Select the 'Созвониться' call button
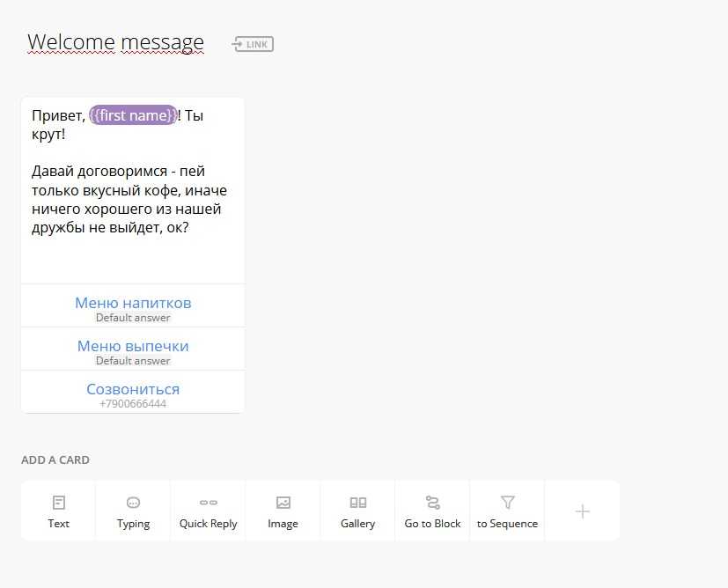The width and height of the screenshot is (728, 588). [x=133, y=389]
